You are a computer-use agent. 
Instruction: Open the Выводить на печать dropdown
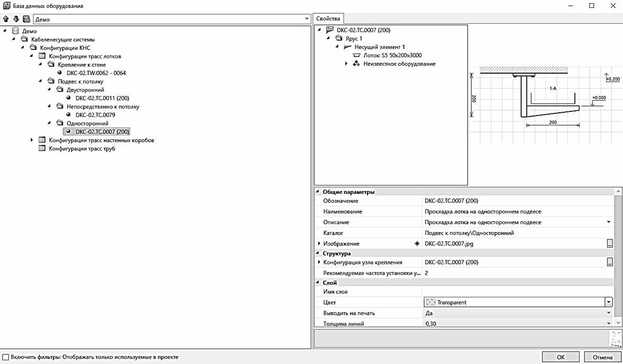(x=608, y=313)
